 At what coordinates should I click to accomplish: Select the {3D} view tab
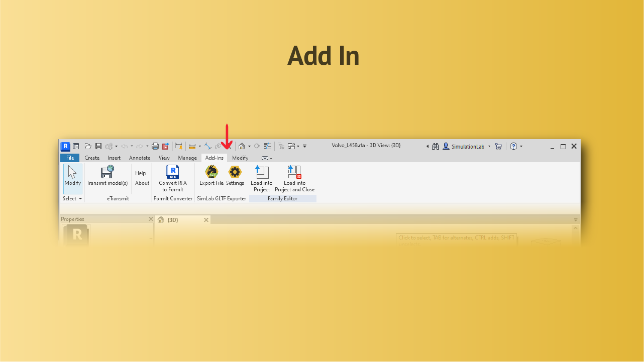pyautogui.click(x=183, y=220)
